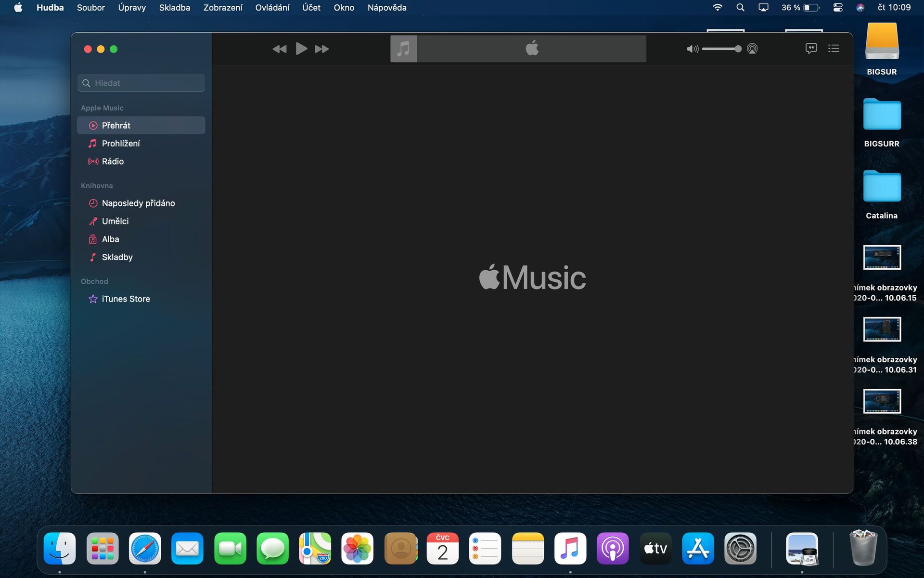The width and height of the screenshot is (924, 578).
Task: Show lyrics panel with speech bubble icon
Action: coord(811,48)
